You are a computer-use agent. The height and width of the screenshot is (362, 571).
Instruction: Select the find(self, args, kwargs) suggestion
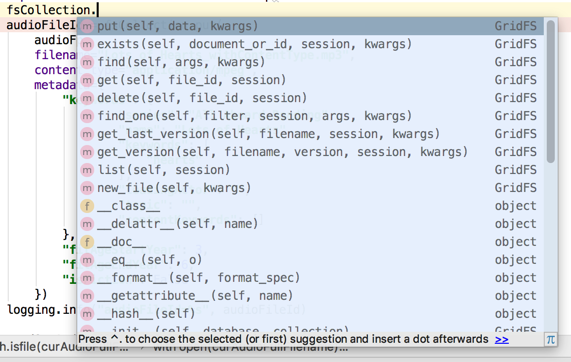(x=311, y=62)
